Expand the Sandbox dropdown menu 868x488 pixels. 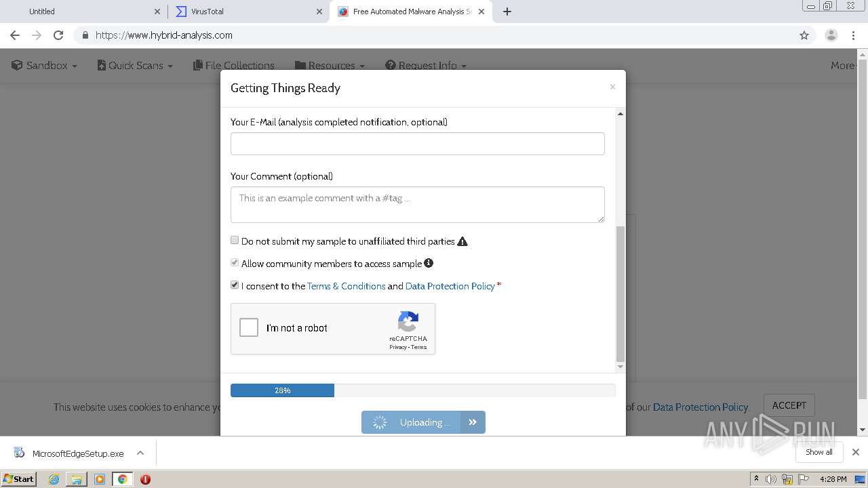(x=44, y=66)
